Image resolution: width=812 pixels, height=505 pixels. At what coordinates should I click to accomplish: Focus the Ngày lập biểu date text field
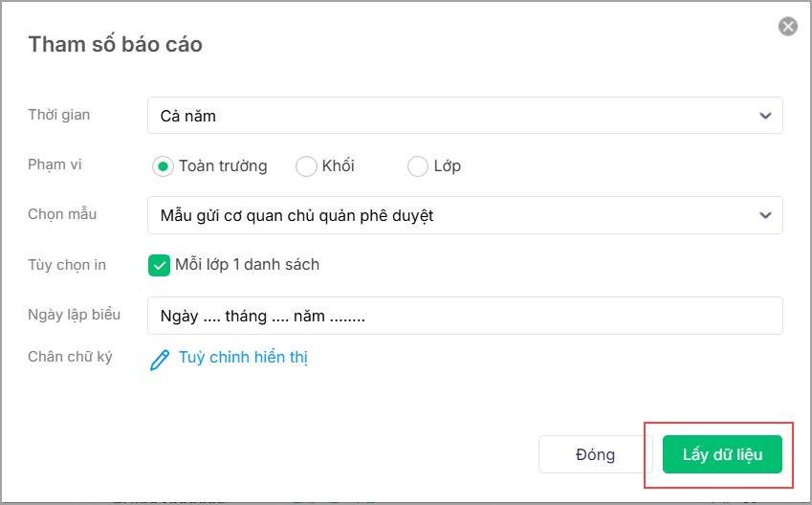[465, 316]
